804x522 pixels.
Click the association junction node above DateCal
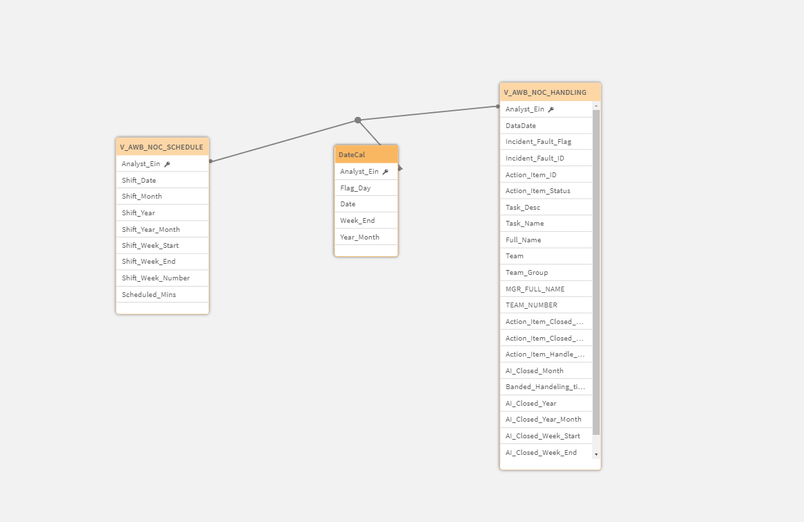(x=358, y=120)
